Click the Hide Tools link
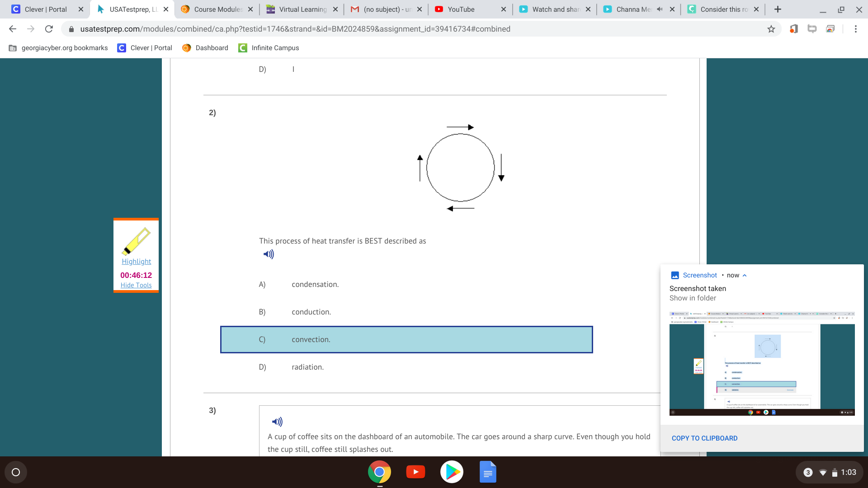Image resolution: width=868 pixels, height=488 pixels. pyautogui.click(x=136, y=285)
